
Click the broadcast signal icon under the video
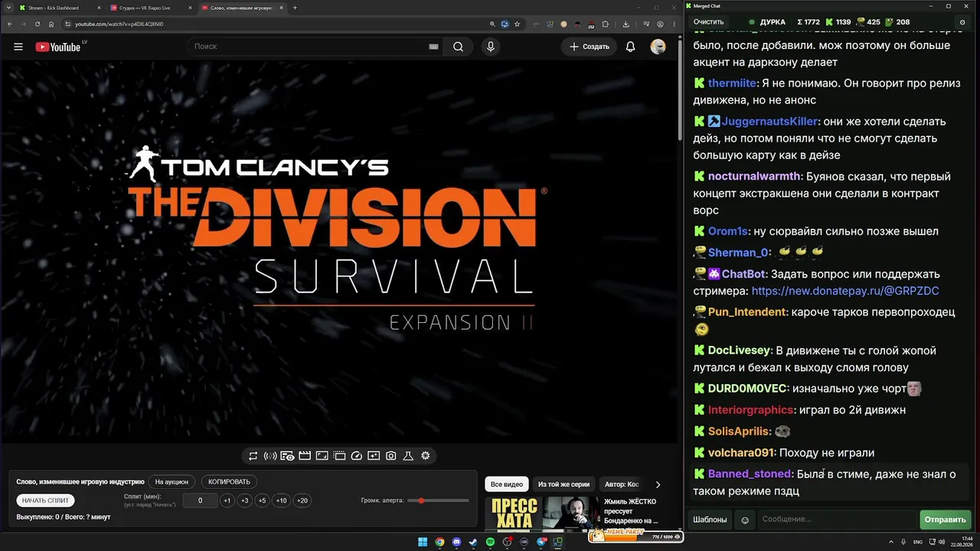pyautogui.click(x=270, y=456)
